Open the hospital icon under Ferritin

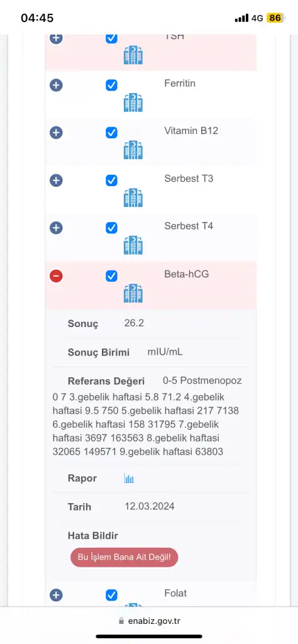pos(133,103)
